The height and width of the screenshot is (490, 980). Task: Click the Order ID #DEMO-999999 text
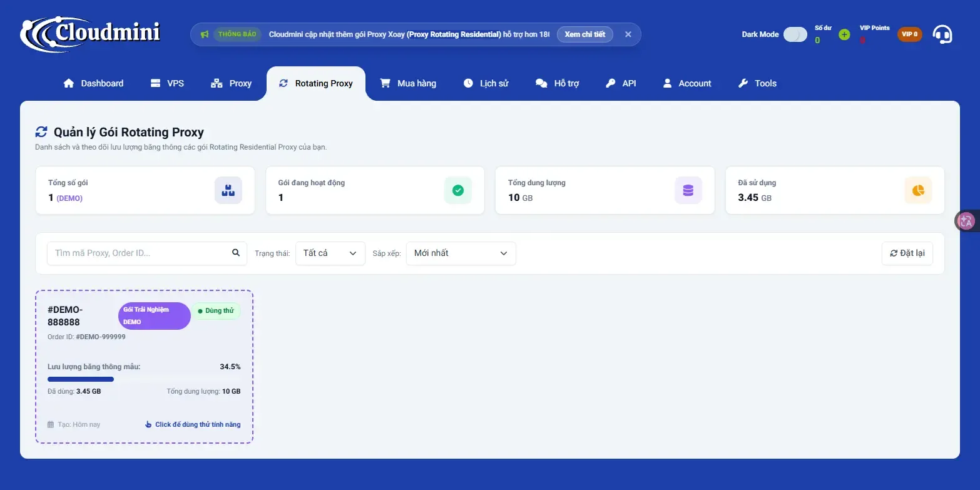pyautogui.click(x=86, y=337)
